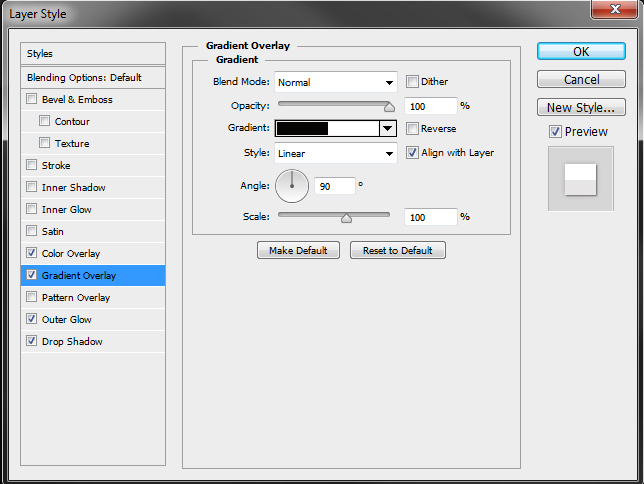Click the Angle value input field
The width and height of the screenshot is (644, 484).
tap(336, 186)
